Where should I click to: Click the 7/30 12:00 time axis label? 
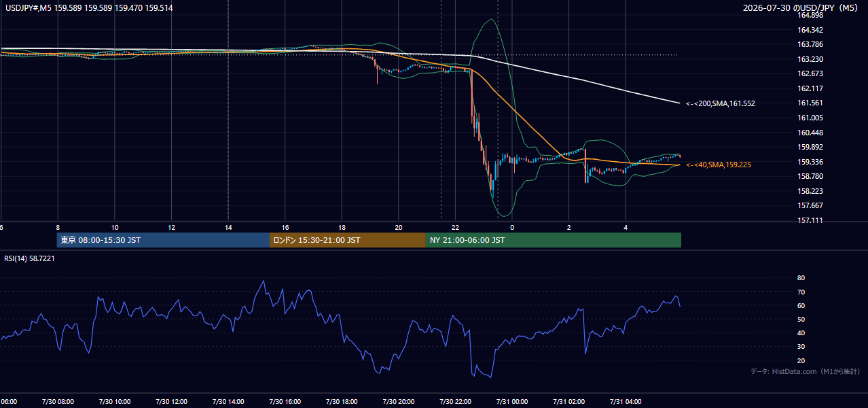point(171,402)
